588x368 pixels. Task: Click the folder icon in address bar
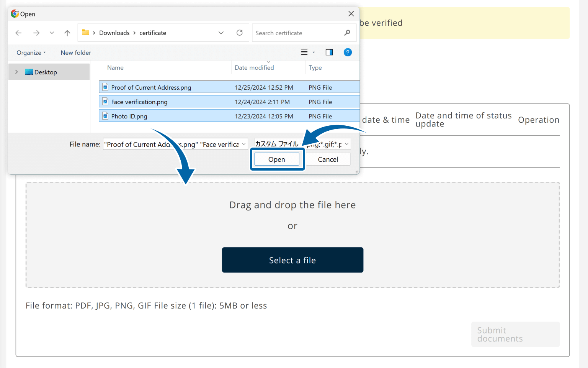(85, 33)
